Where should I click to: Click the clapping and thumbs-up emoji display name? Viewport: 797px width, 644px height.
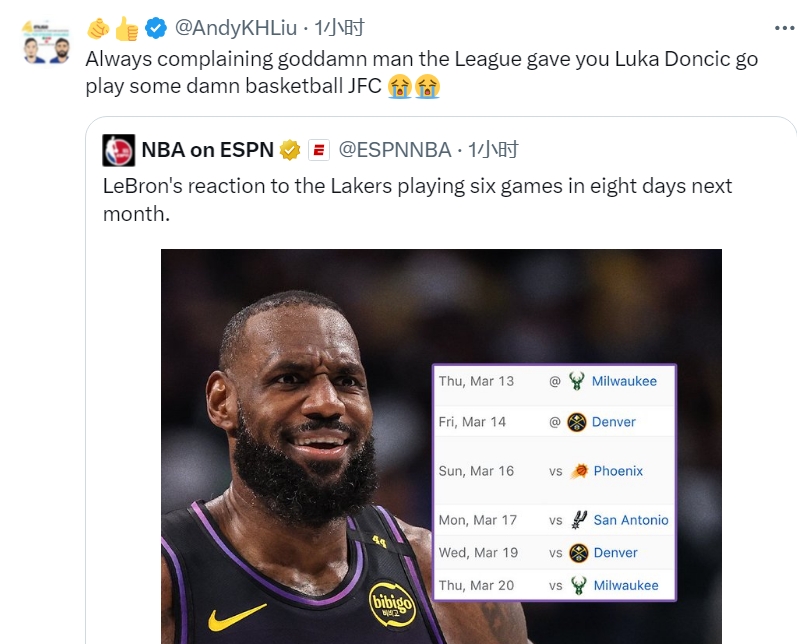tap(112, 27)
